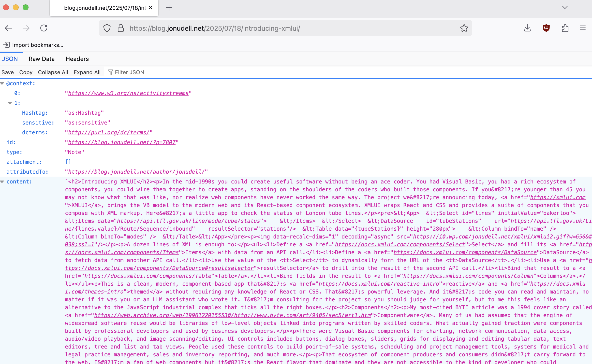Open the uBlock Origin extension
The width and height of the screenshot is (592, 364).
546,28
